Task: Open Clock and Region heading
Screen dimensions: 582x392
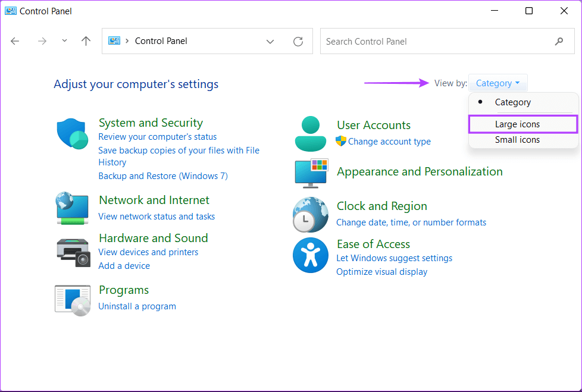Action: [381, 206]
